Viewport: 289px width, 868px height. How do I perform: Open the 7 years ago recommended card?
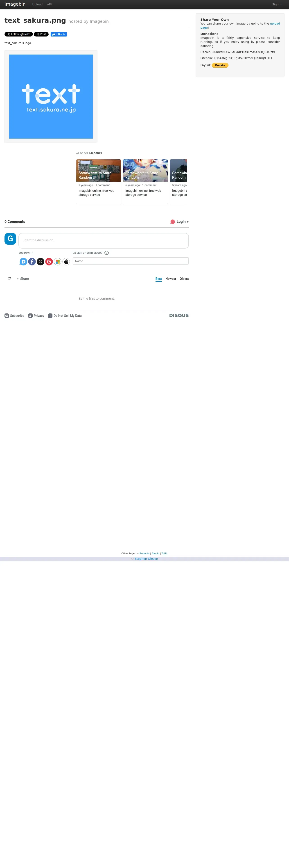click(99, 182)
